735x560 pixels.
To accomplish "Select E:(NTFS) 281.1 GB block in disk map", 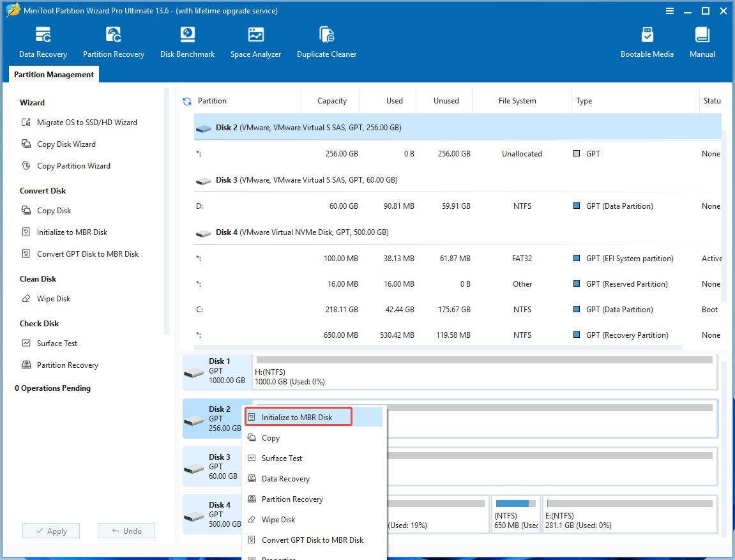I will (x=630, y=515).
